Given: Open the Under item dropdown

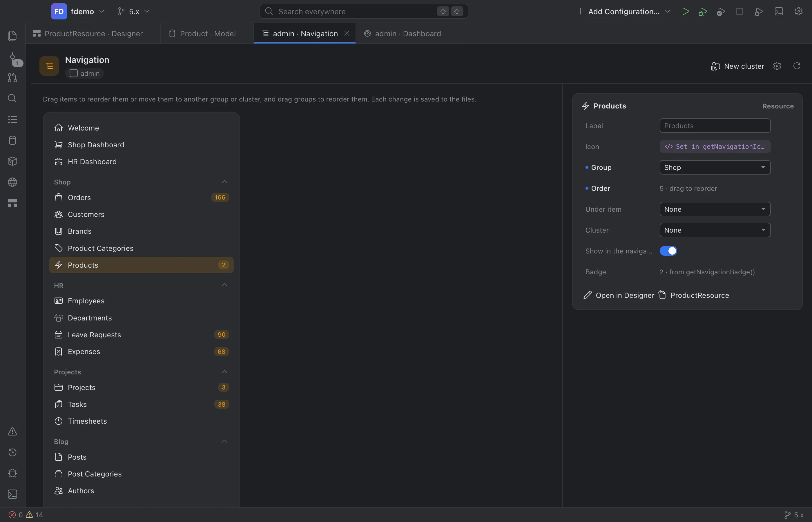Looking at the screenshot, I should click(x=715, y=209).
